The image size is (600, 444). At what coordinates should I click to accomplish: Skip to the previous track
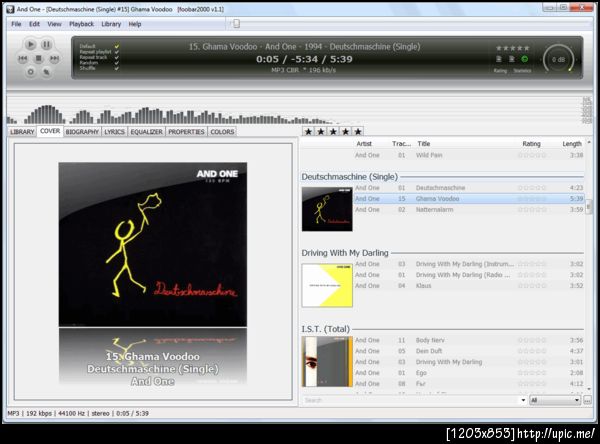[x=22, y=58]
